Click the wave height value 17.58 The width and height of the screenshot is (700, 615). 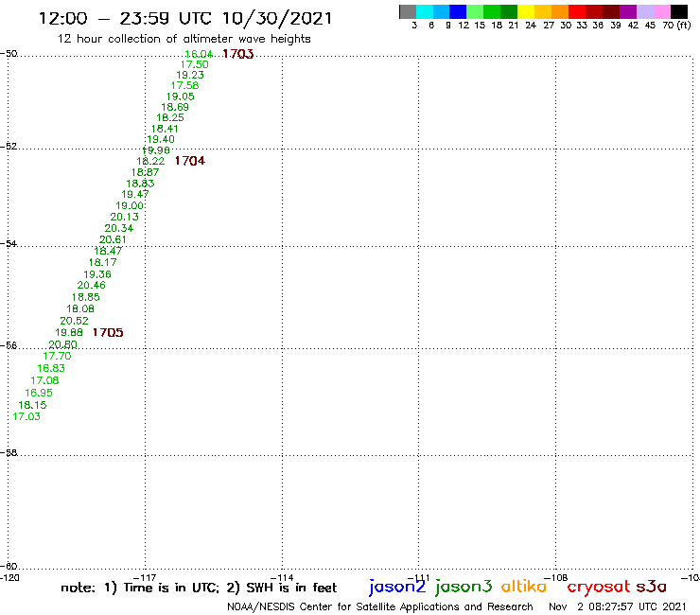coord(184,85)
